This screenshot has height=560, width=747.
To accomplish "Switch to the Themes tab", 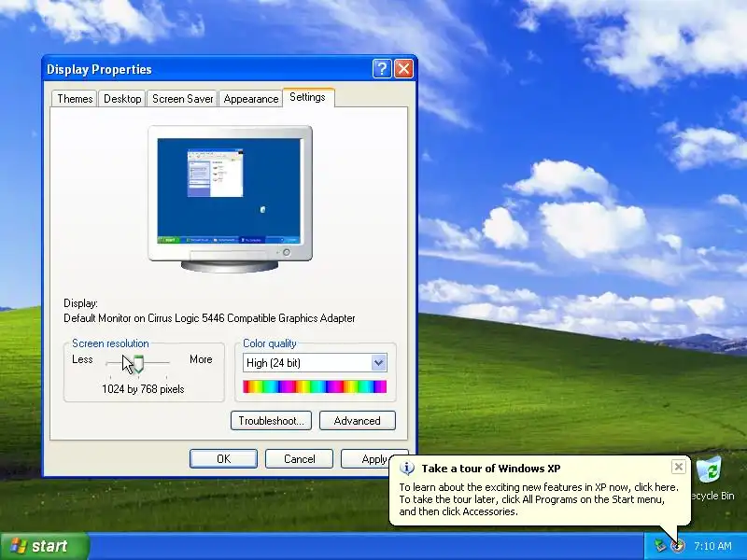I will tap(75, 99).
